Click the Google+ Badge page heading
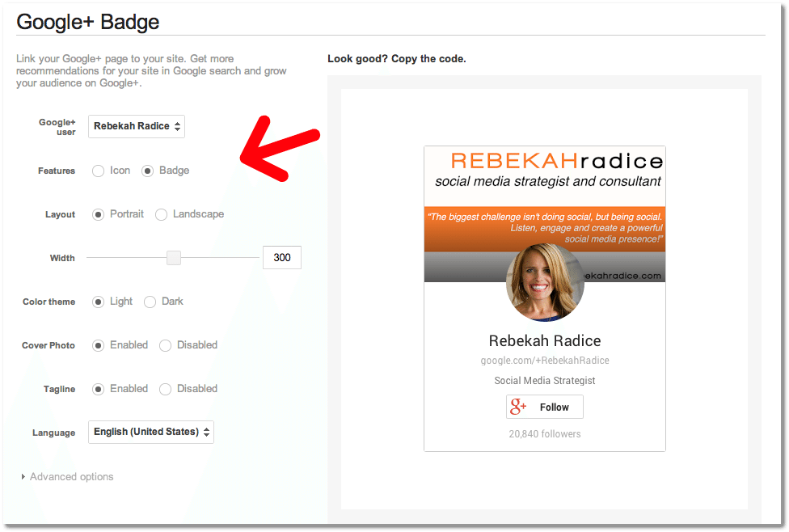 click(87, 22)
